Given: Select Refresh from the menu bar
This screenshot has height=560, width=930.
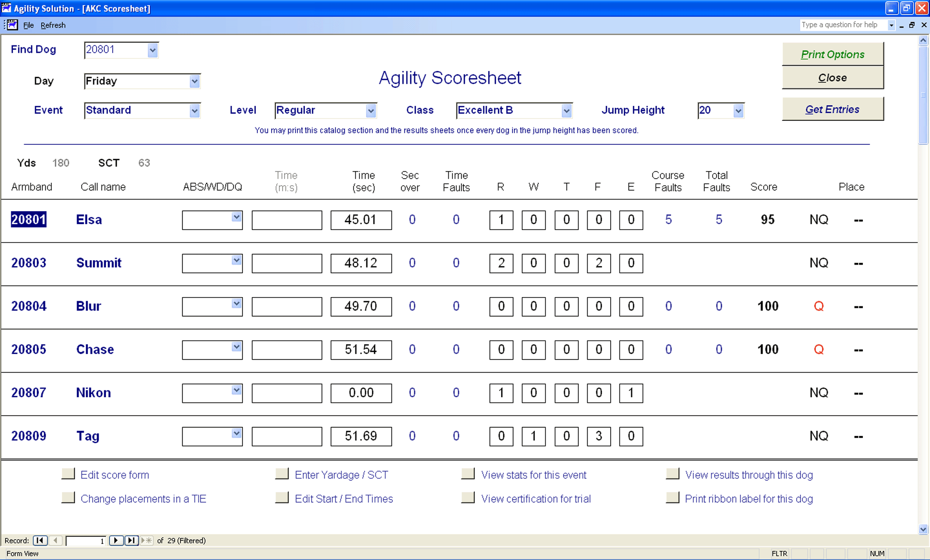Looking at the screenshot, I should point(53,25).
